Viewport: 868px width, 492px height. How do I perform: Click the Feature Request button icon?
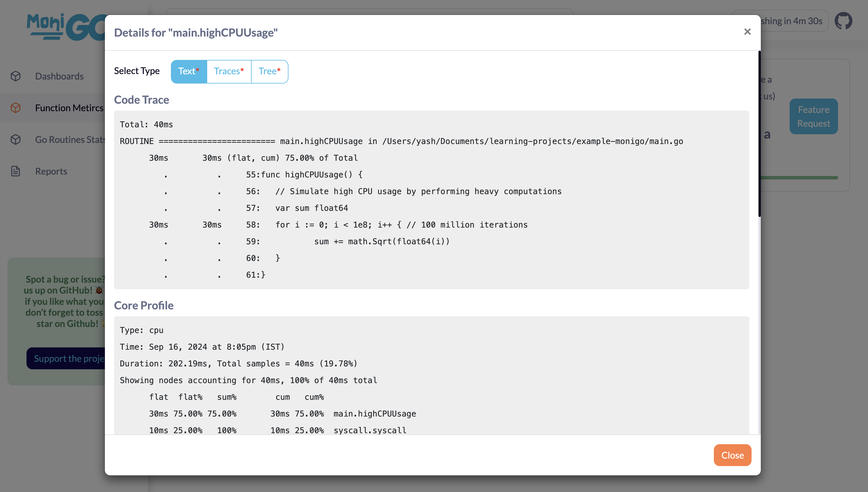click(814, 116)
